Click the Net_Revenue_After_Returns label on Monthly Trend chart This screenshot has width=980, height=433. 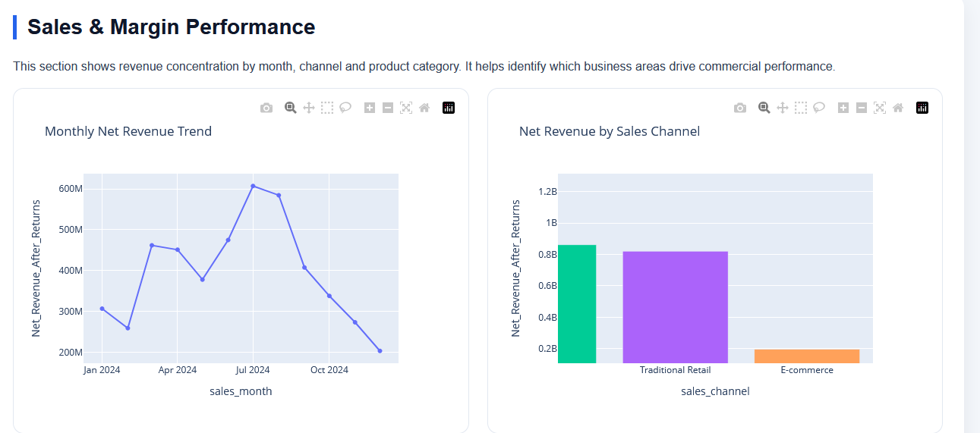36,268
